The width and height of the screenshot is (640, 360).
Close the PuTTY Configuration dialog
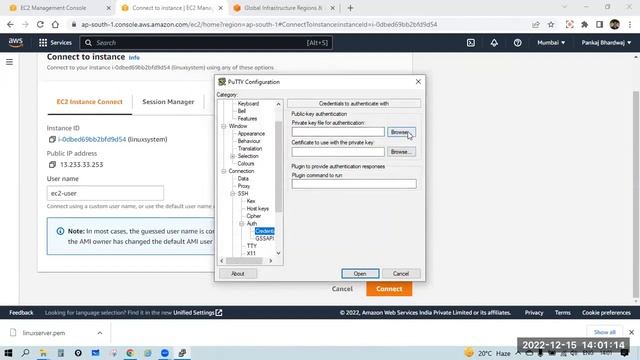pyautogui.click(x=418, y=82)
